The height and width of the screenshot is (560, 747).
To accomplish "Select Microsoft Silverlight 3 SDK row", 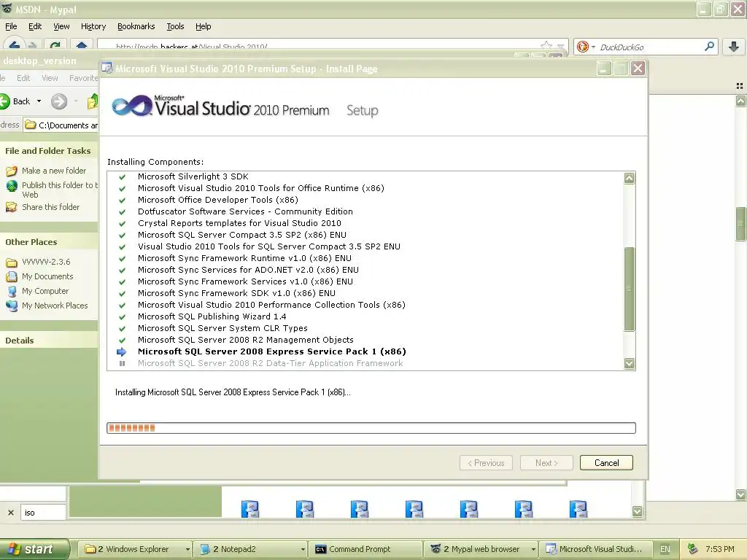I will pos(193,176).
